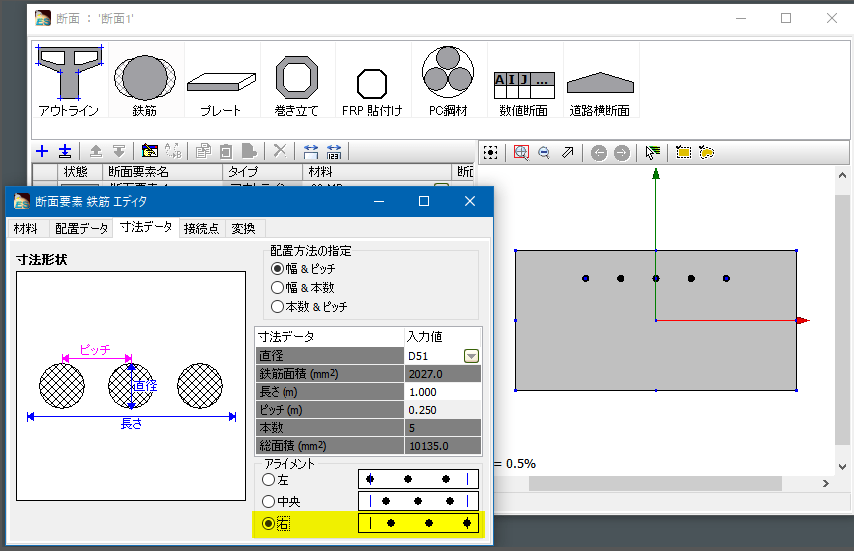Click the vertical scrollbar up arrow
854x551 pixels.
pos(842,175)
